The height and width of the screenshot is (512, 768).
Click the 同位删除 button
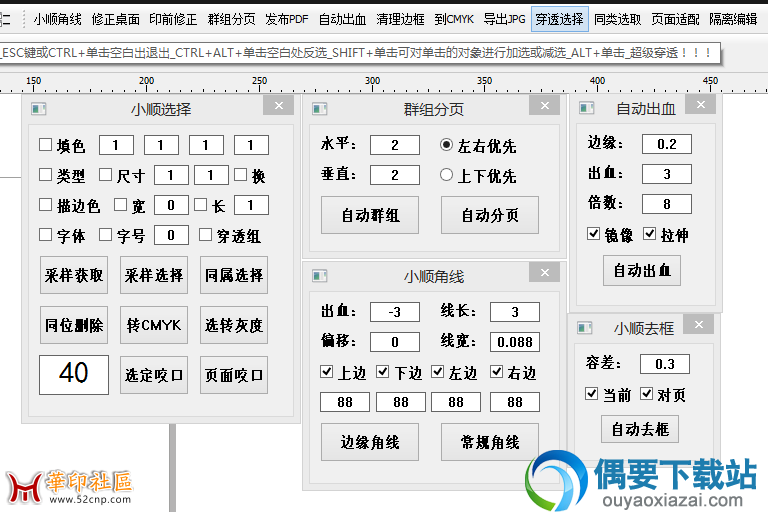click(74, 325)
